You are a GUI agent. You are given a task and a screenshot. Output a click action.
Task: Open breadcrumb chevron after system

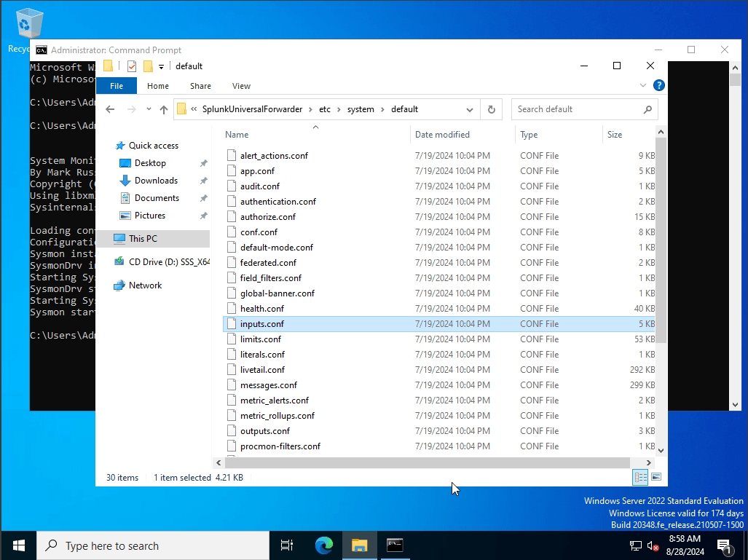coord(382,110)
